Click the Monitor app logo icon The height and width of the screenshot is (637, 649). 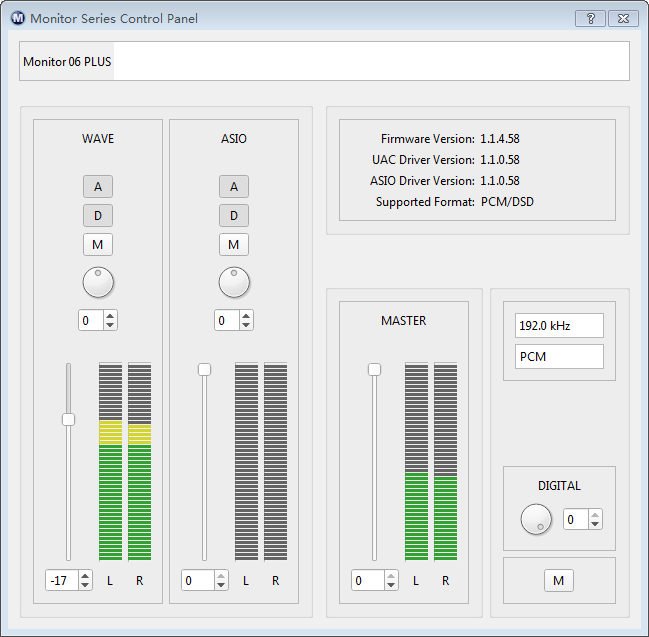[x=17, y=18]
